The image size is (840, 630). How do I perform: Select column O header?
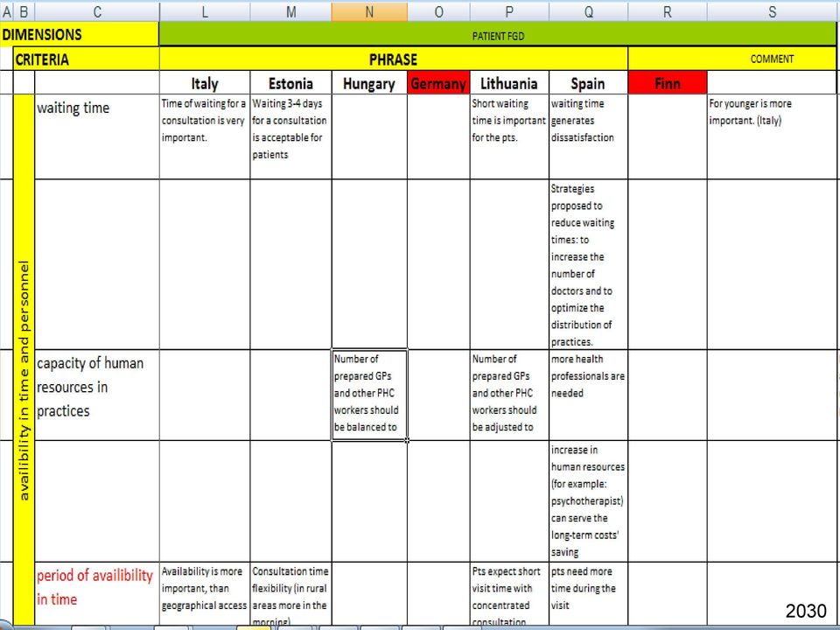[438, 11]
